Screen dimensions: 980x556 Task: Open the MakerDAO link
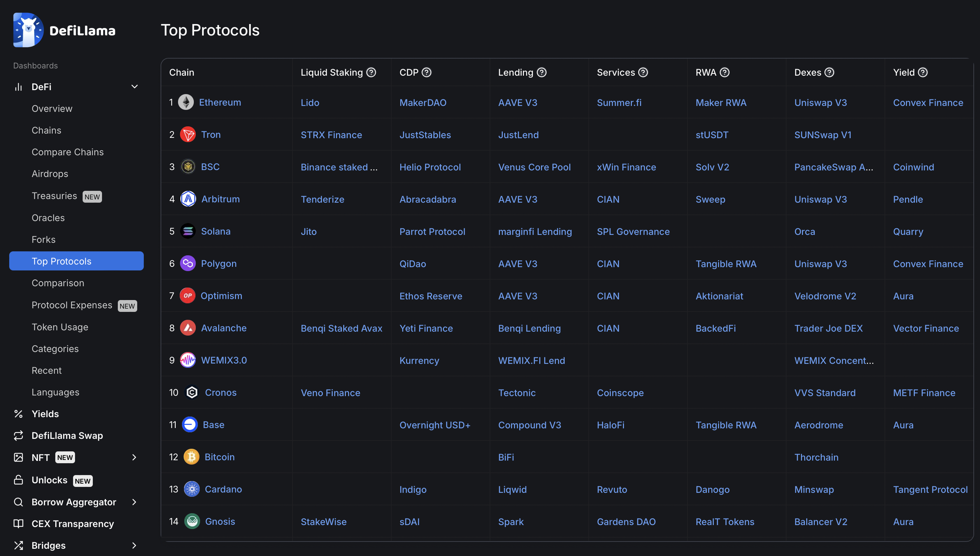[x=423, y=102]
